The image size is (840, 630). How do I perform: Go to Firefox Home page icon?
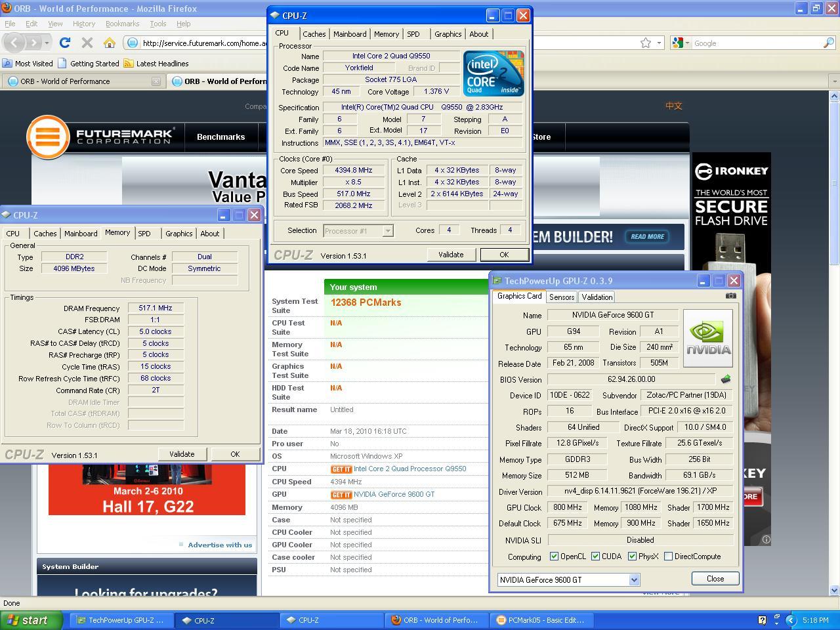pos(110,43)
